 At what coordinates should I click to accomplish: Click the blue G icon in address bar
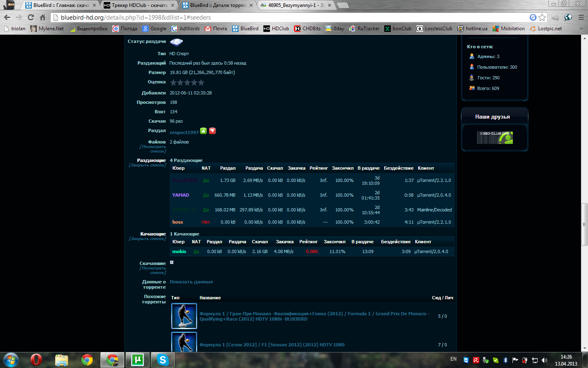(x=533, y=17)
